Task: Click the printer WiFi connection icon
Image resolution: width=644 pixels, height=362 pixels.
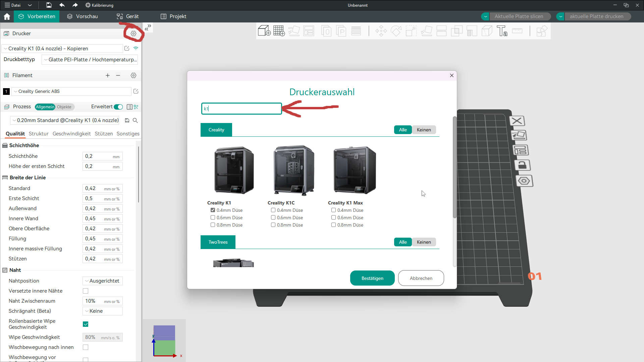Action: 136,48
